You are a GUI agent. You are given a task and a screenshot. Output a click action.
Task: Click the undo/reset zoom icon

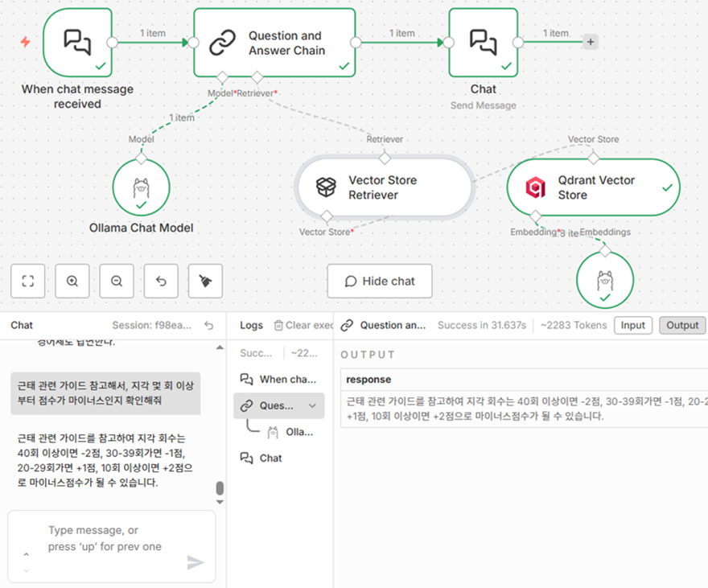click(x=161, y=282)
